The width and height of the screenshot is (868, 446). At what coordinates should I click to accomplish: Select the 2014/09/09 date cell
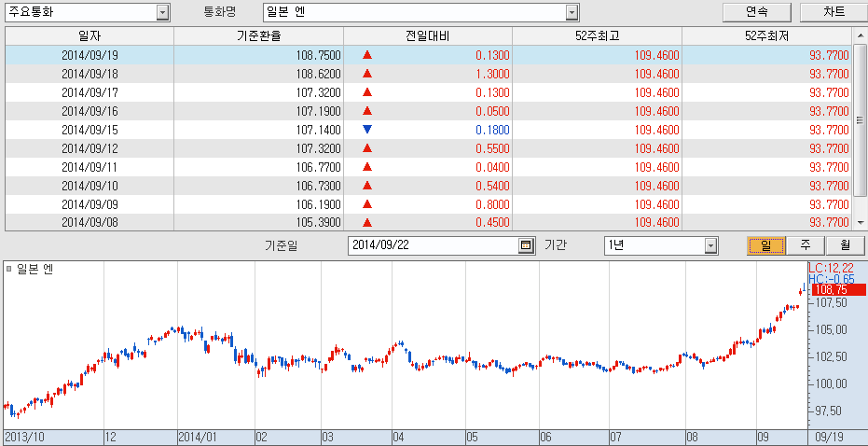pyautogui.click(x=90, y=204)
